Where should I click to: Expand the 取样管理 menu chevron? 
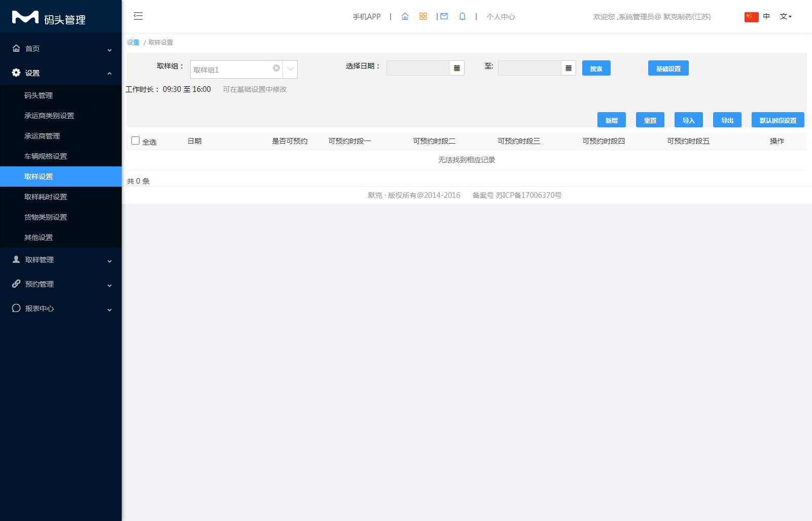(x=110, y=261)
